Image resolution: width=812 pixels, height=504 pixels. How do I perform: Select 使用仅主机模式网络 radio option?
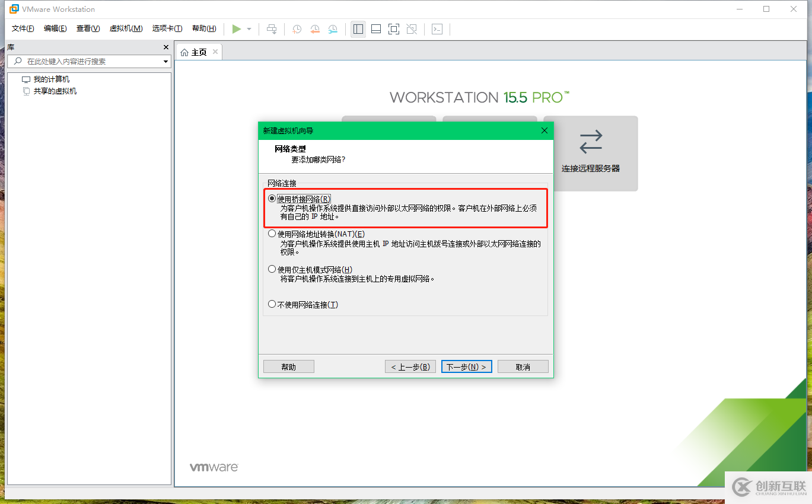tap(272, 269)
